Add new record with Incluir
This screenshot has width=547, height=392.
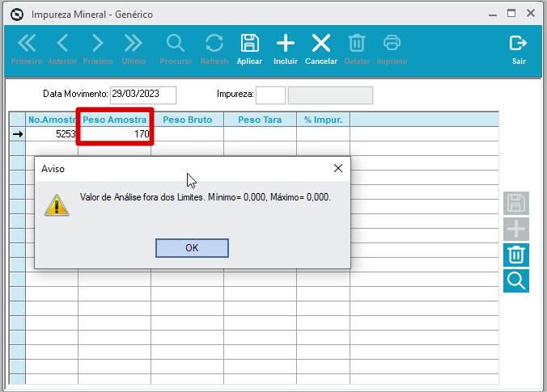286,49
